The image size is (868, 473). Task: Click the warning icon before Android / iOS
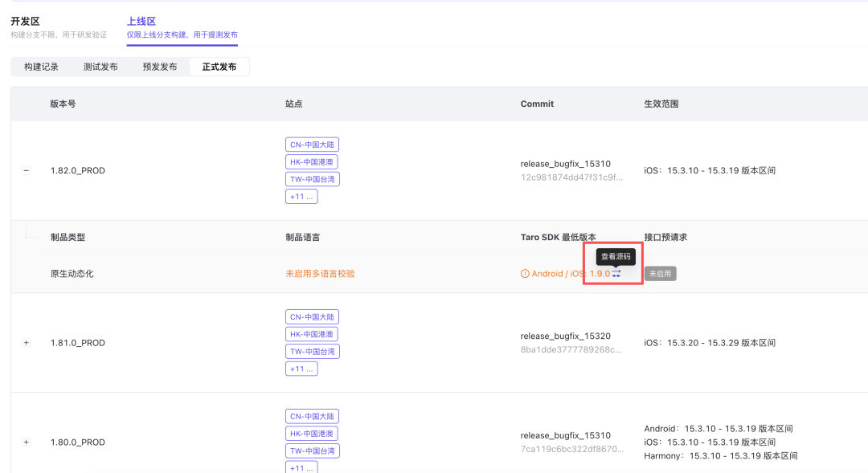[525, 274]
